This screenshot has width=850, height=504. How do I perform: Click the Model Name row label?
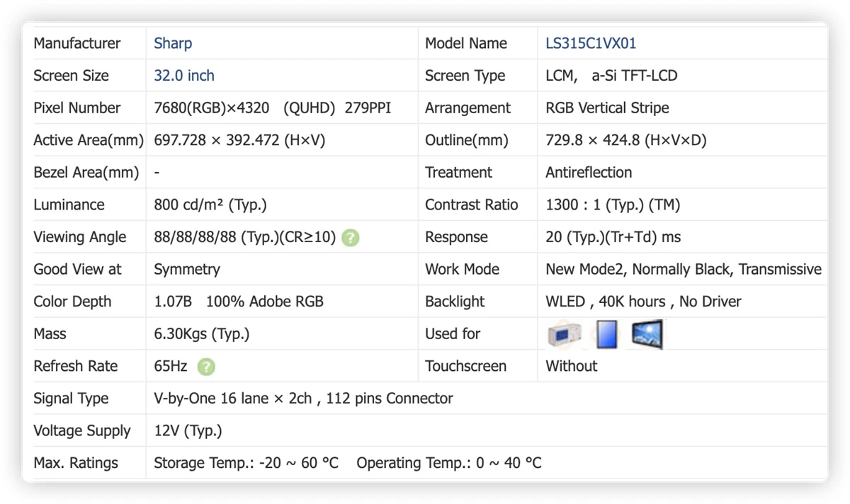466,43
